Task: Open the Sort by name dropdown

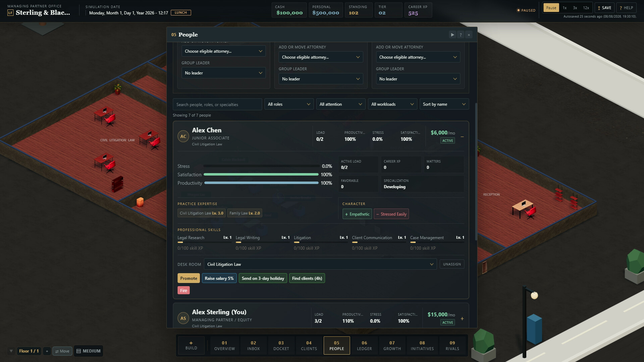Action: (444, 104)
